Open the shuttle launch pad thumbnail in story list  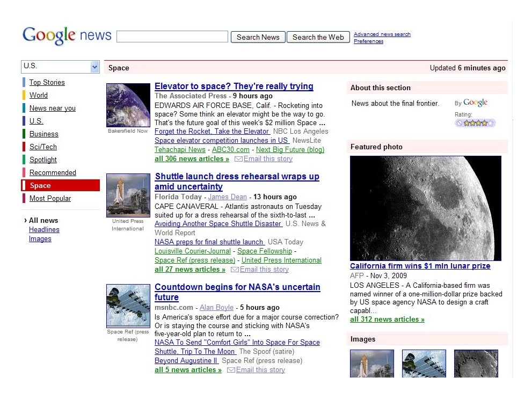coord(128,195)
